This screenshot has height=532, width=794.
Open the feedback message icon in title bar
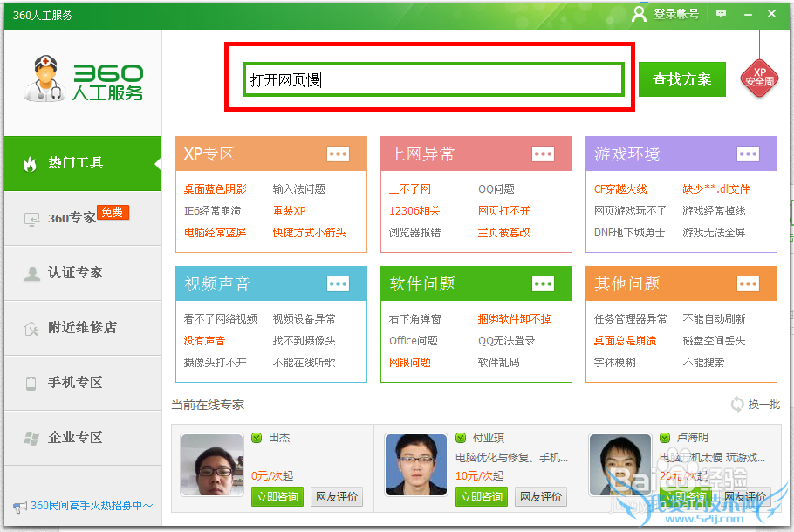pos(721,14)
